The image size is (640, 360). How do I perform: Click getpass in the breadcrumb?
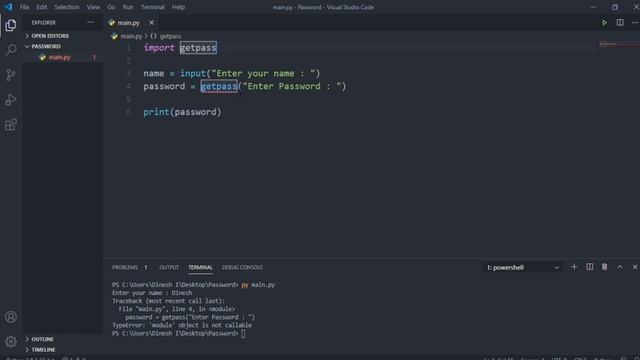170,36
